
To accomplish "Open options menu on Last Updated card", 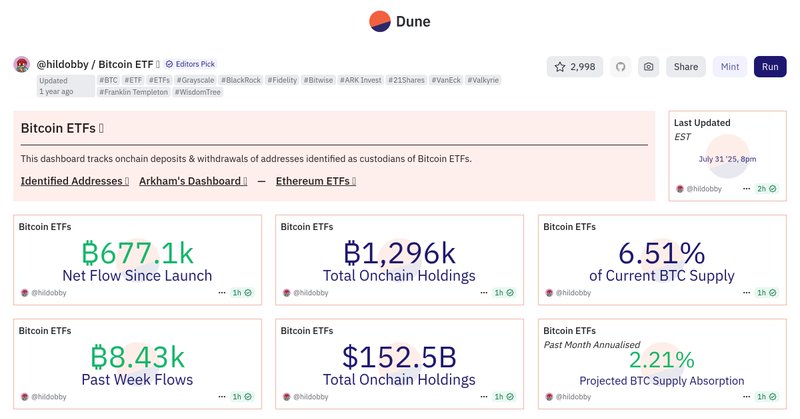I will (746, 189).
